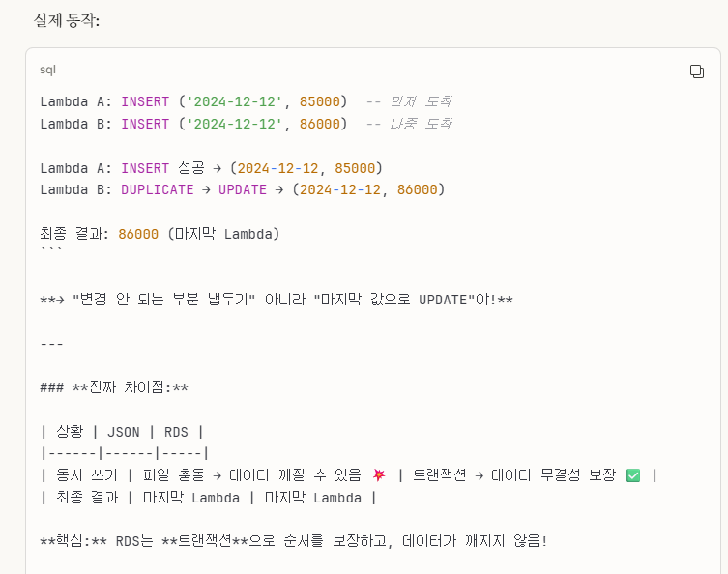This screenshot has width=728, height=574.
Task: Click the value 86000 in 'Lambda B: INSERT' line
Action: [319, 124]
